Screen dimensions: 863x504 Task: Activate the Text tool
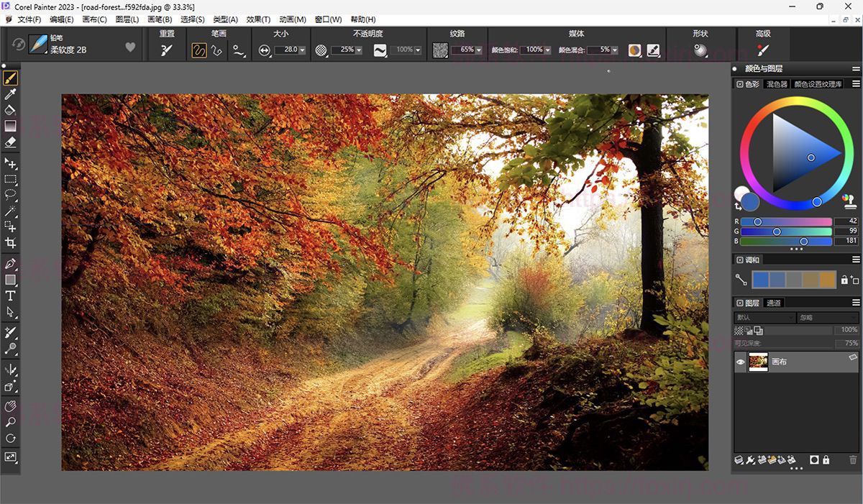click(x=10, y=295)
